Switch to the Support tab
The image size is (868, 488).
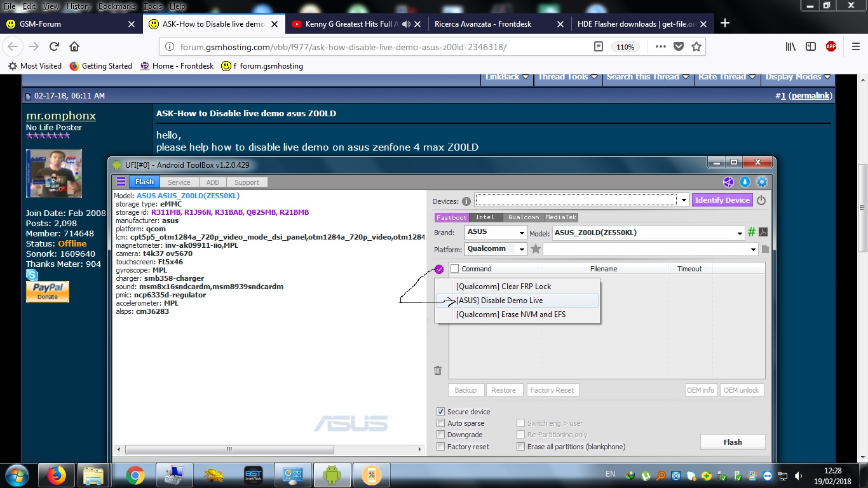pyautogui.click(x=247, y=182)
